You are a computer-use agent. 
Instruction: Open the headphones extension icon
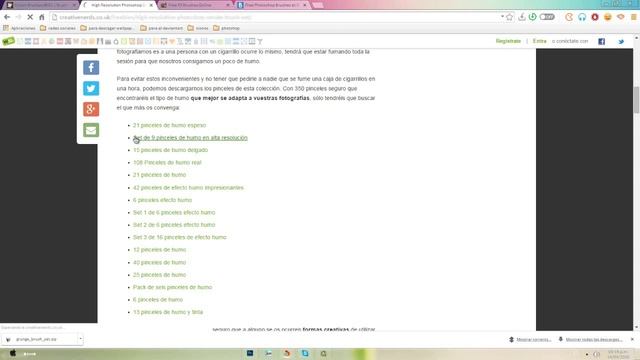point(582,17)
